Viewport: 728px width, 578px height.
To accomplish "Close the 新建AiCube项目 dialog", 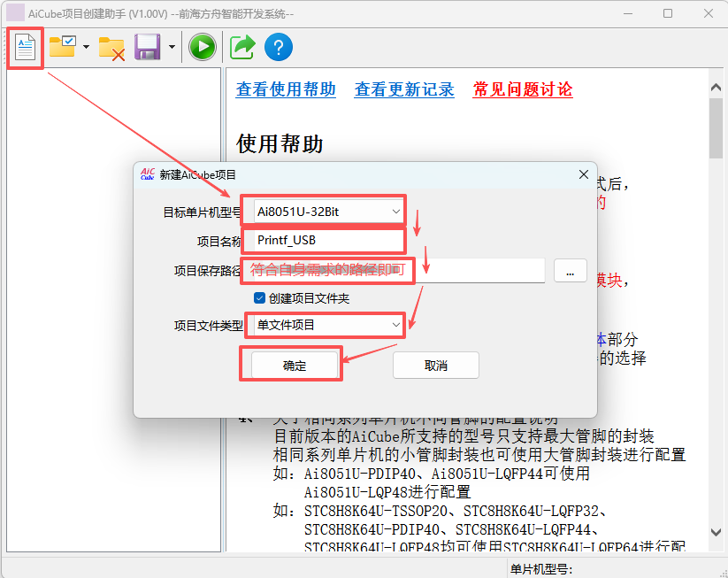I will pyautogui.click(x=584, y=174).
